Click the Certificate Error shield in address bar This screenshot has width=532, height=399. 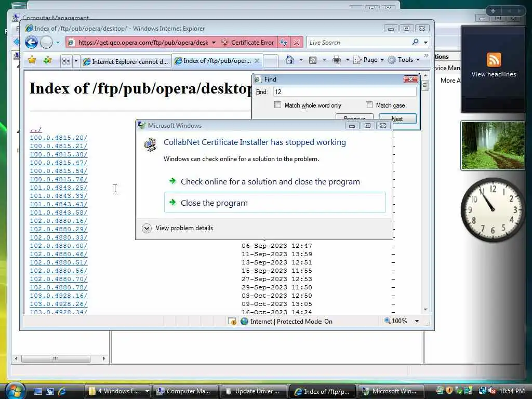(248, 43)
